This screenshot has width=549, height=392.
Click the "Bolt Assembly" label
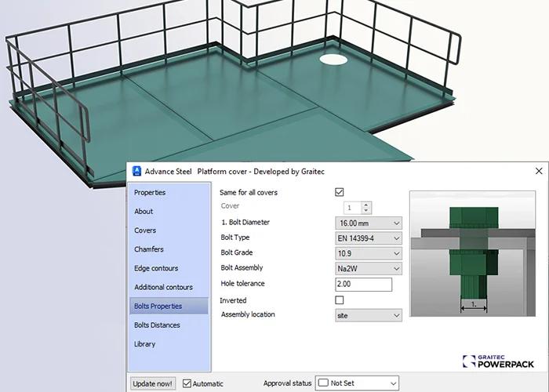coord(242,268)
